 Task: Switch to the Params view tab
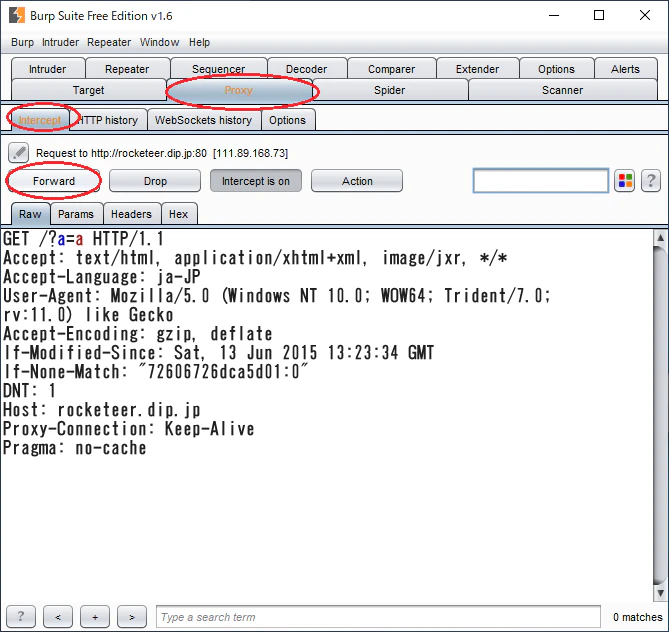pos(76,214)
